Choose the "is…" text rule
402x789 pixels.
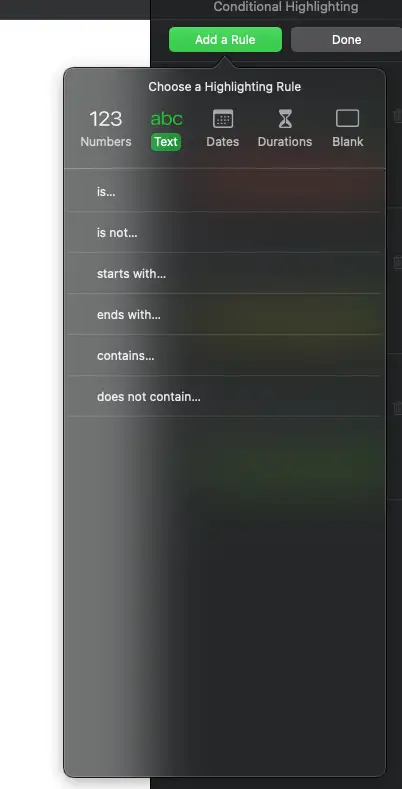pyautogui.click(x=224, y=191)
